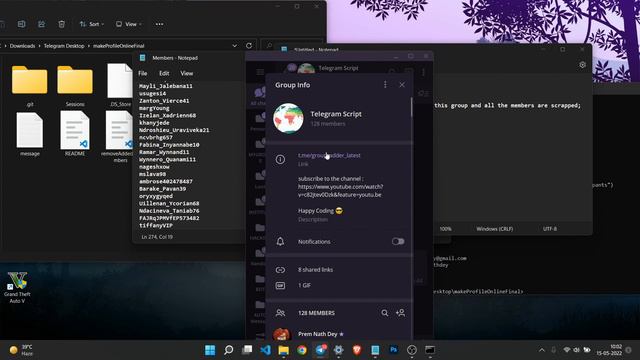Refresh the File Explorer folder

pyautogui.click(x=249, y=46)
